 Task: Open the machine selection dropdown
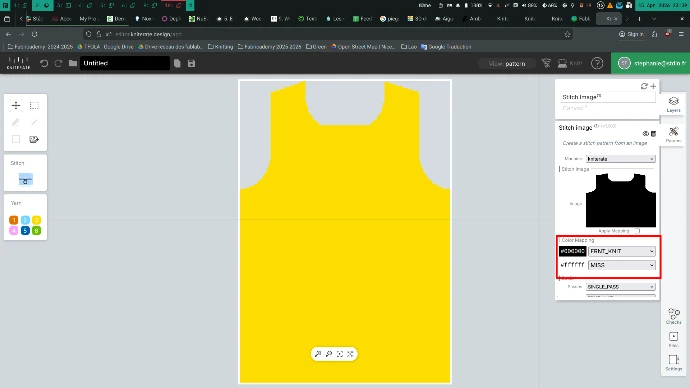620,159
